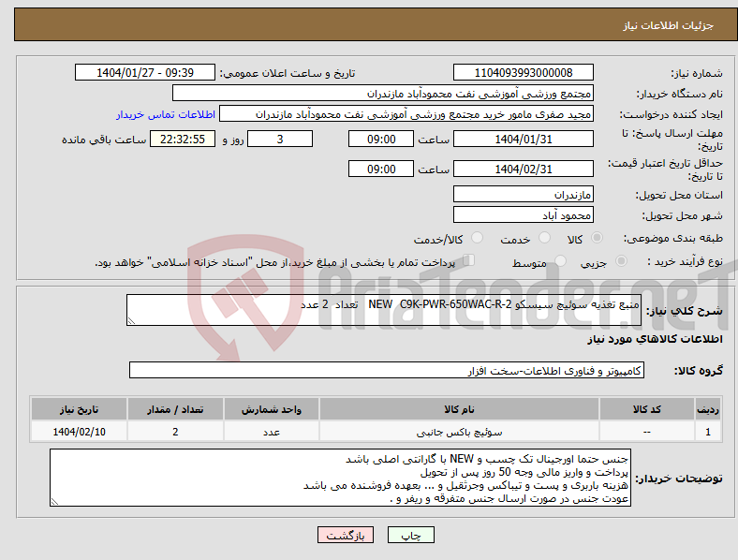
Task: Click the buyer organization name field
Action: tap(383, 94)
